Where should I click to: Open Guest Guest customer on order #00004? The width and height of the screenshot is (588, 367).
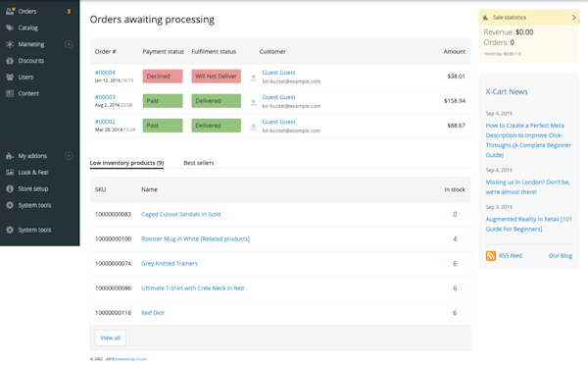[278, 73]
